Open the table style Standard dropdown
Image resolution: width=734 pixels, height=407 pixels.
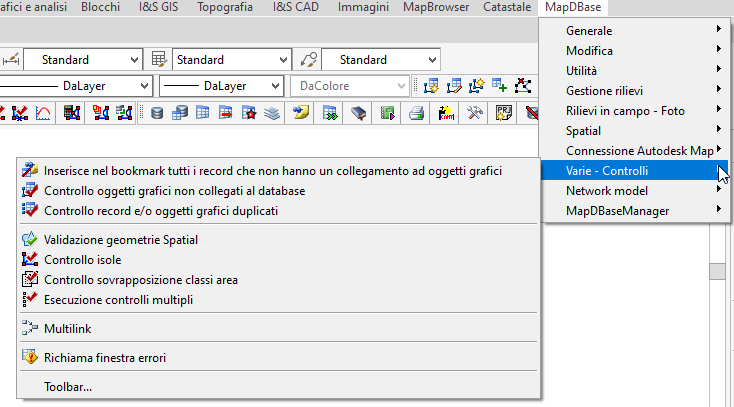tap(232, 60)
